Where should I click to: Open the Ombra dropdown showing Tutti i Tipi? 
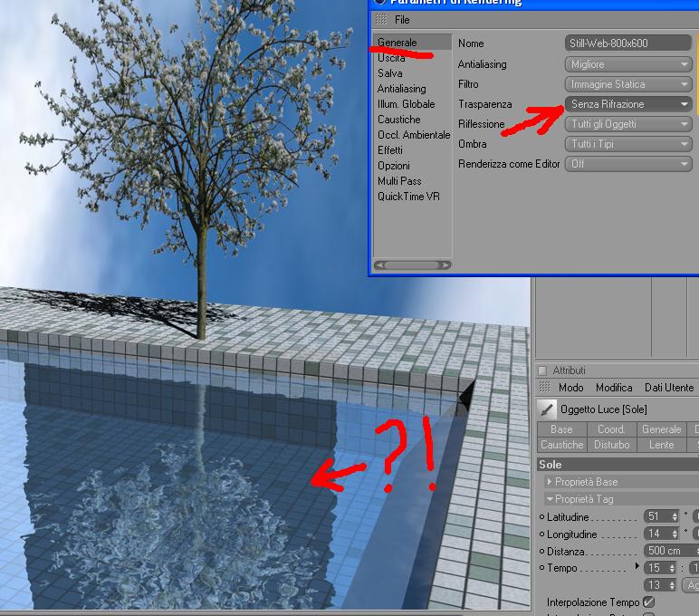click(628, 144)
